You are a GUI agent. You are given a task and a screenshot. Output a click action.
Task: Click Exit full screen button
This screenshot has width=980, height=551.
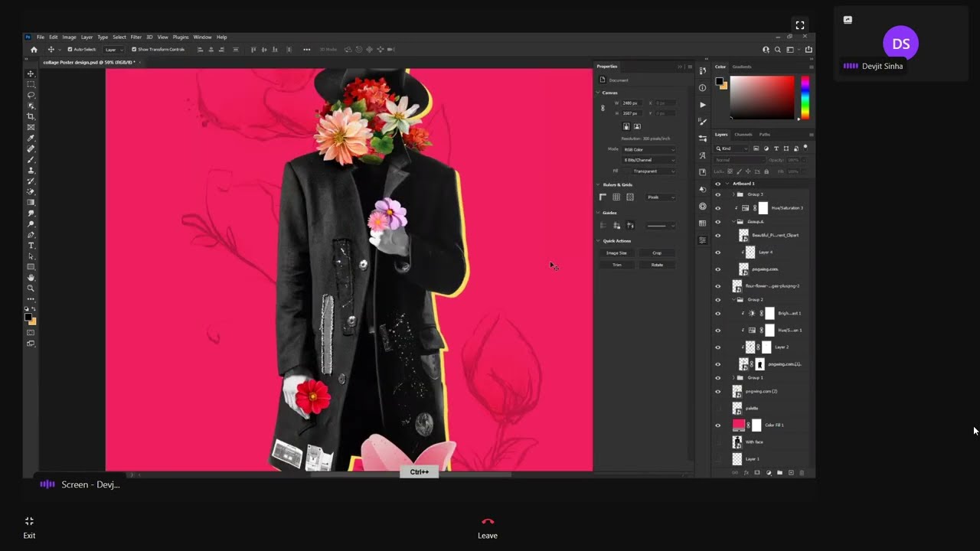pyautogui.click(x=29, y=527)
